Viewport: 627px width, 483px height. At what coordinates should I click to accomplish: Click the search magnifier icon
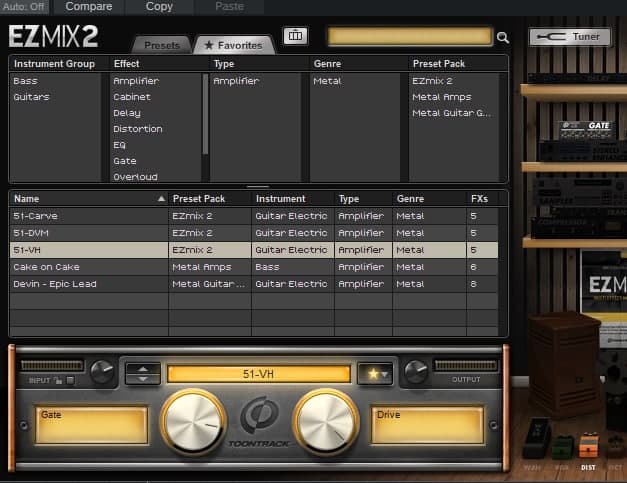[x=503, y=38]
